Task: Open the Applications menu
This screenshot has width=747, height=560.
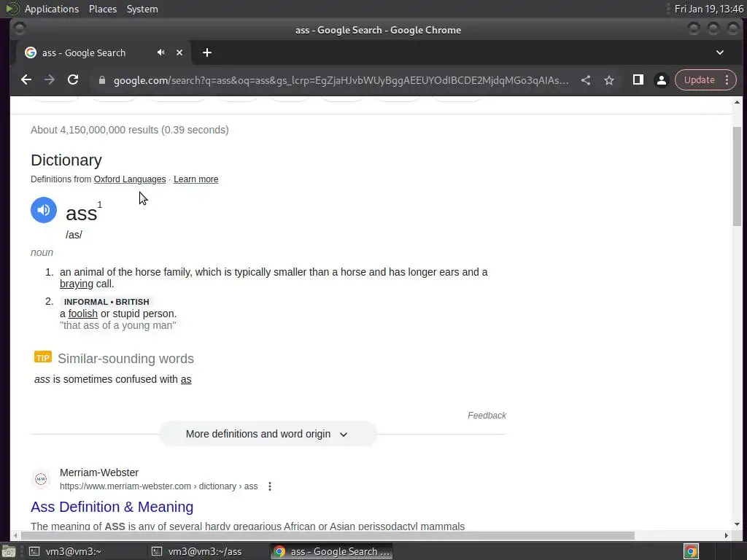Action: pos(52,9)
